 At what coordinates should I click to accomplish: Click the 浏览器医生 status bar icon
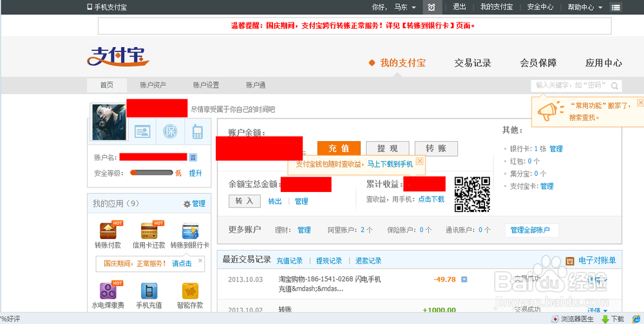tap(555, 319)
